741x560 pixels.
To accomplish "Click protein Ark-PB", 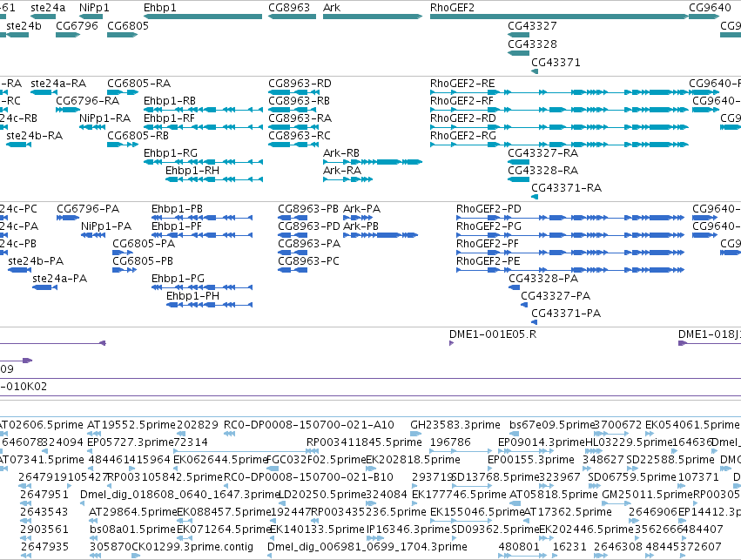I will 381,235.
